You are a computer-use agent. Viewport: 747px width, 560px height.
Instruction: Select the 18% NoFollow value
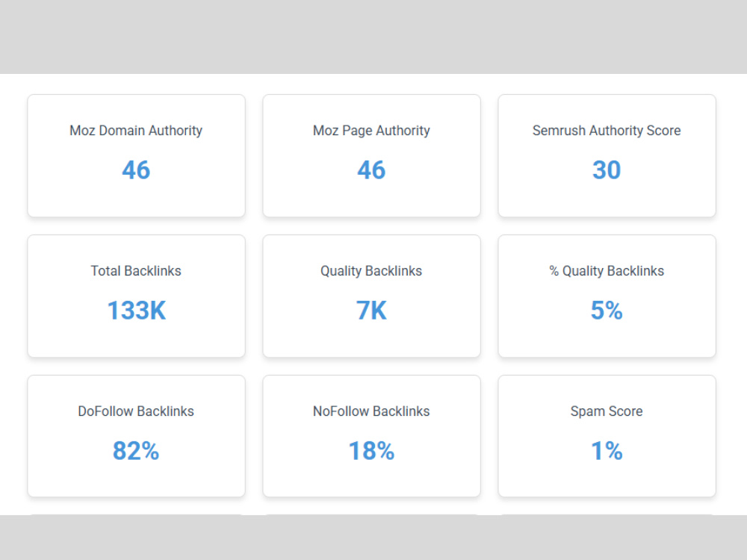371,450
